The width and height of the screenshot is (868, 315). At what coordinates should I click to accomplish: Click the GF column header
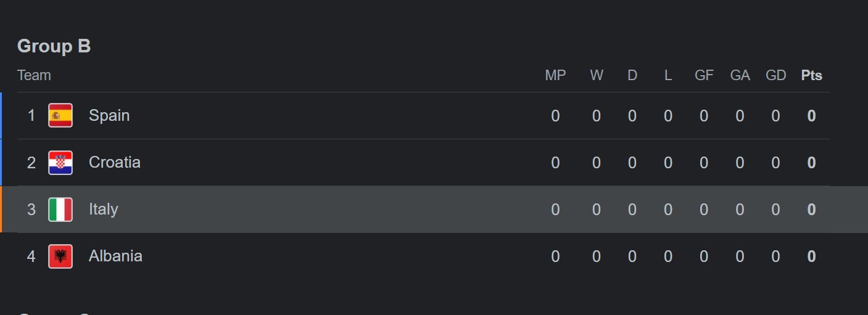[704, 75]
